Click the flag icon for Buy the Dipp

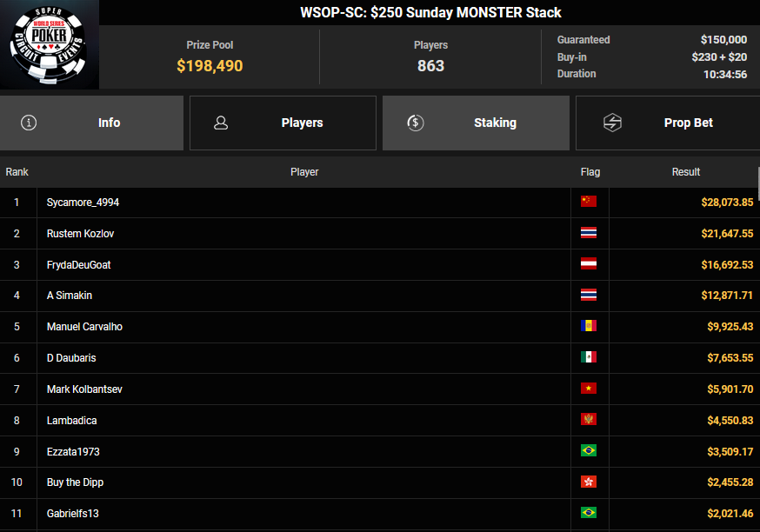tap(589, 482)
